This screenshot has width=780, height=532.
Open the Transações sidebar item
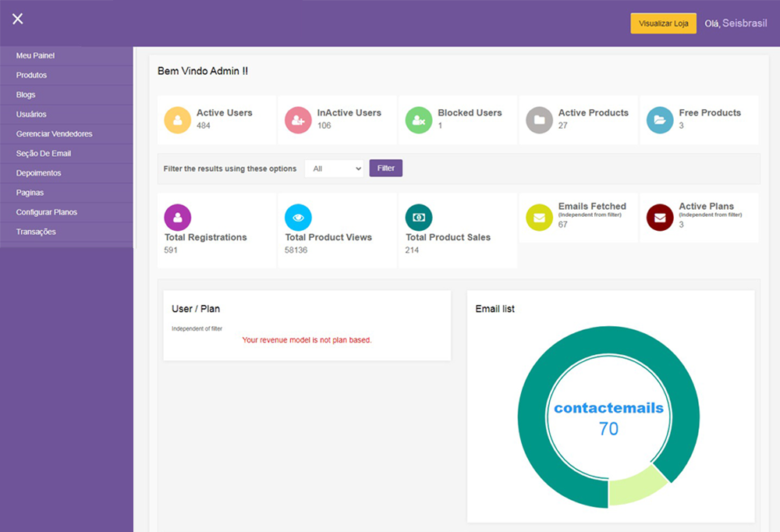point(36,232)
